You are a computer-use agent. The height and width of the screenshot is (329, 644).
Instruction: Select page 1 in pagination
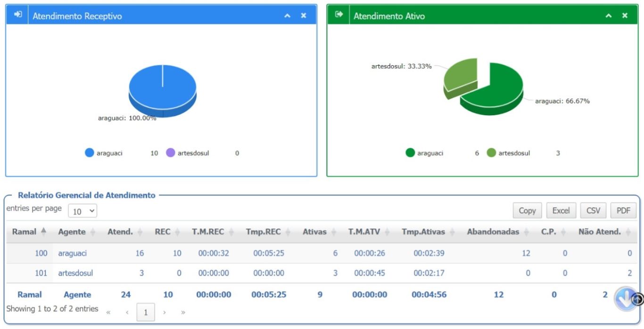click(146, 312)
